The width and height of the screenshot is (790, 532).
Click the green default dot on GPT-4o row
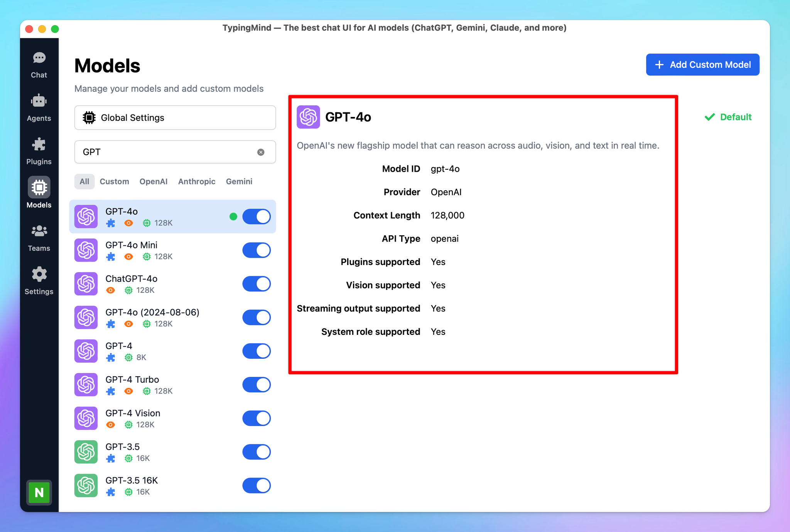pos(233,216)
